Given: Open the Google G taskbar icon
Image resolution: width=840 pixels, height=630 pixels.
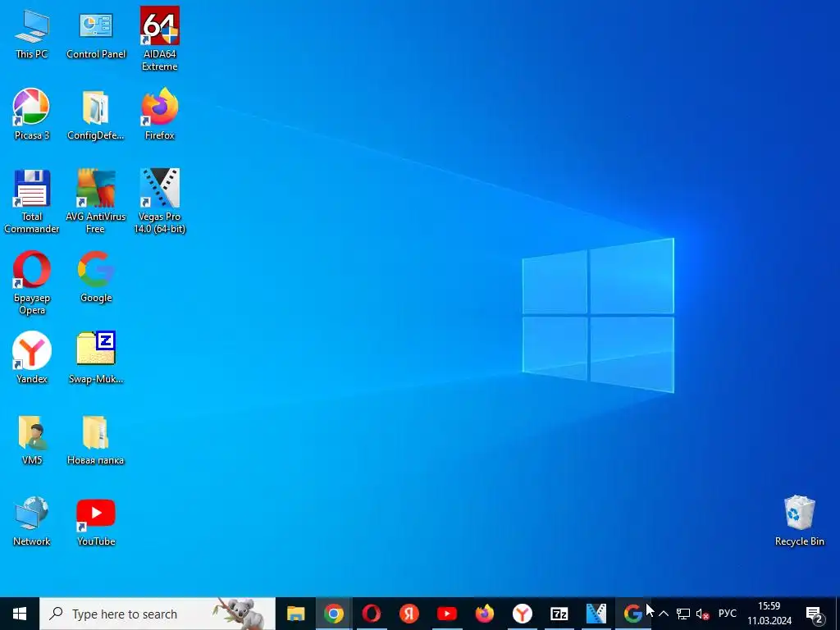Looking at the screenshot, I should click(633, 614).
